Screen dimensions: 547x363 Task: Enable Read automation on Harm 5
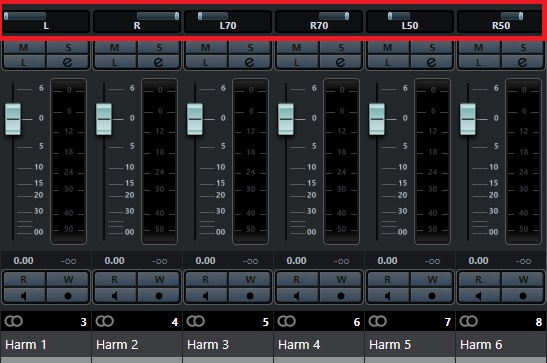388,279
